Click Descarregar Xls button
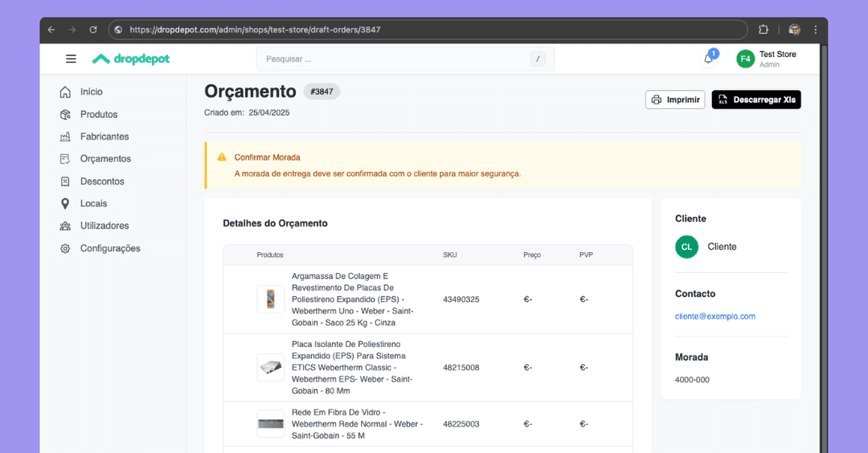Image resolution: width=868 pixels, height=453 pixels. 755,100
